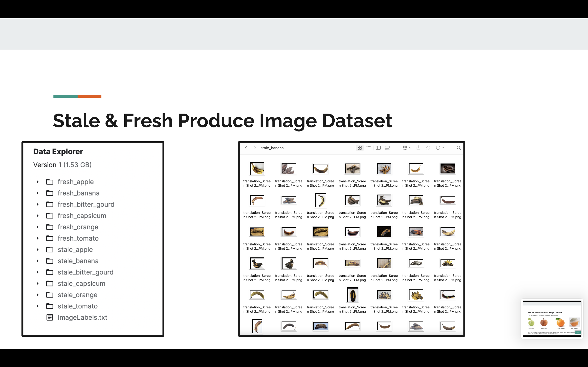588x367 pixels.
Task: Switch to icon grid view
Action: (360, 148)
